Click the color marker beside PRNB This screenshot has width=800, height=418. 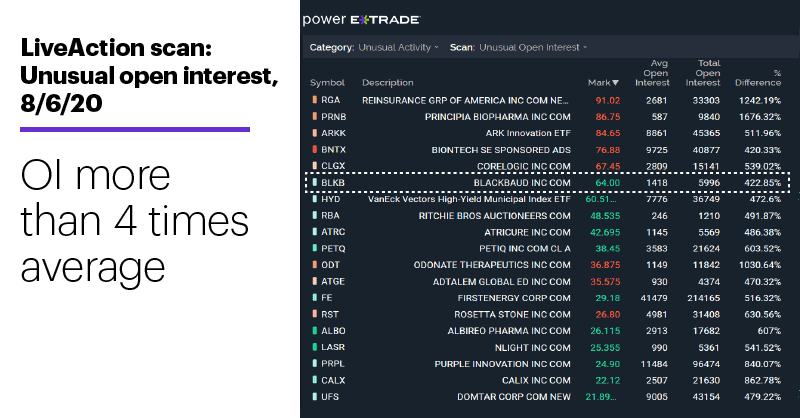(315, 116)
